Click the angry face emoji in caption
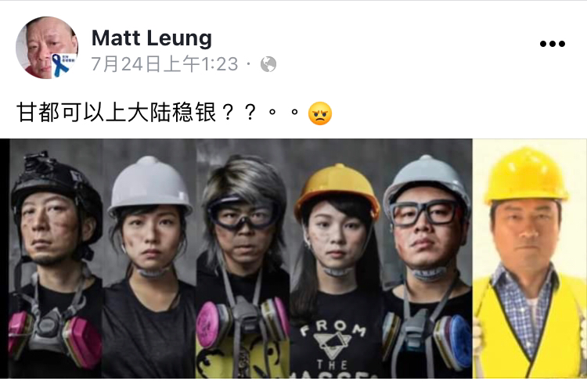 click(x=319, y=113)
